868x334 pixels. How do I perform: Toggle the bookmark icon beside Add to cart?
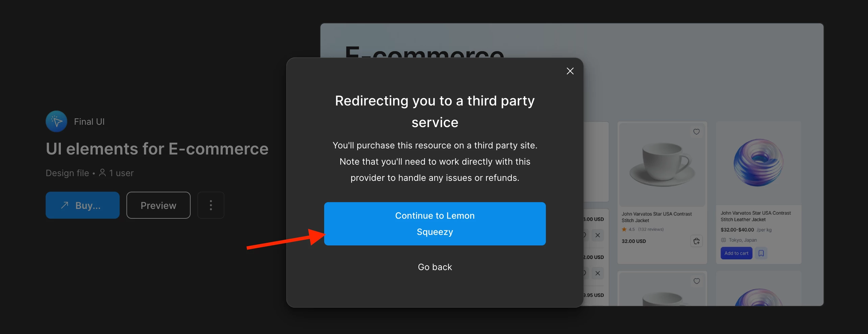coord(761,253)
